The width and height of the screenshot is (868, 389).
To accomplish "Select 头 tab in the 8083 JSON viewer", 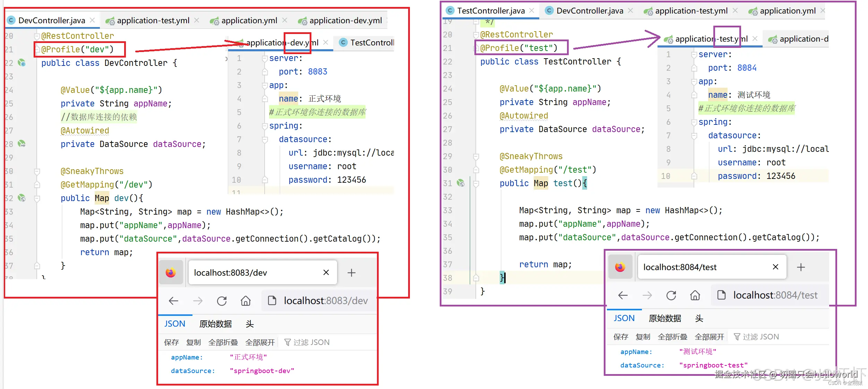I will [250, 324].
